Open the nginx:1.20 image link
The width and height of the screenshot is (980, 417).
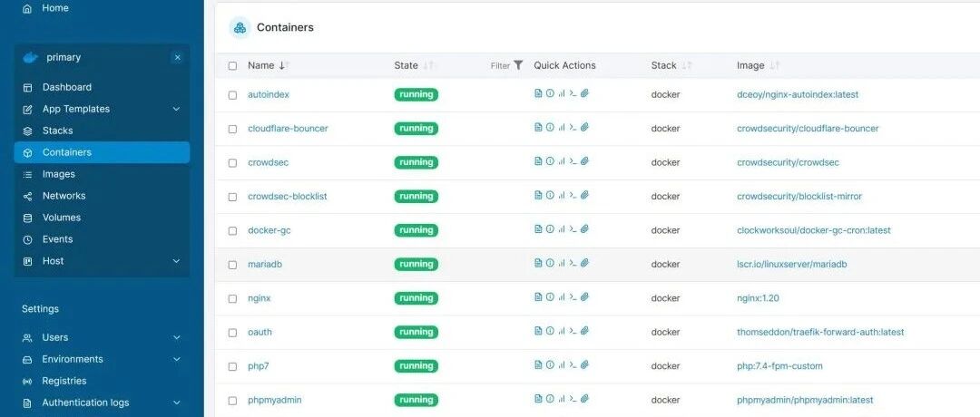758,298
